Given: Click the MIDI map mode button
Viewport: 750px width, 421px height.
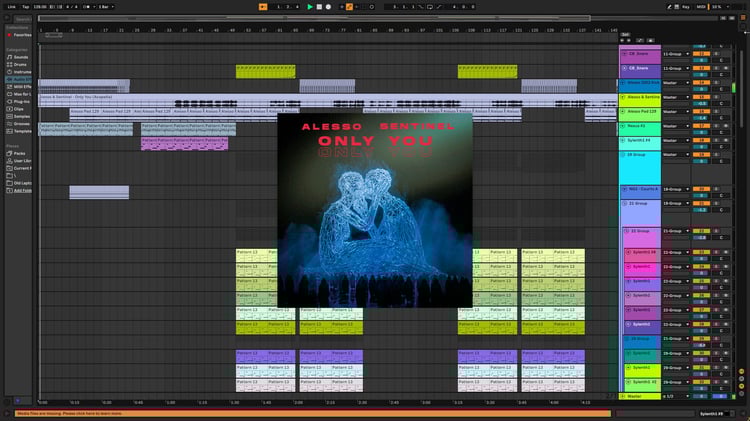Looking at the screenshot, I should pyautogui.click(x=701, y=7).
